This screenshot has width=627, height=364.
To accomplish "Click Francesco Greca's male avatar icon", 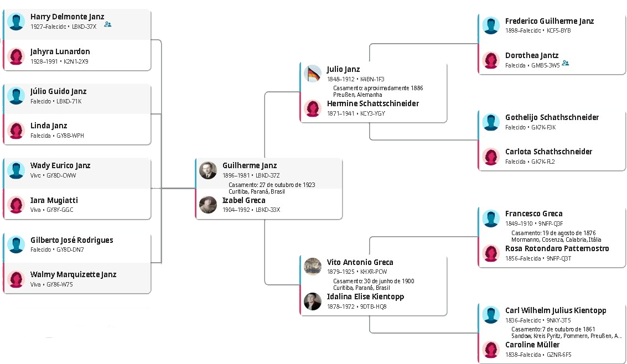I will tap(491, 218).
